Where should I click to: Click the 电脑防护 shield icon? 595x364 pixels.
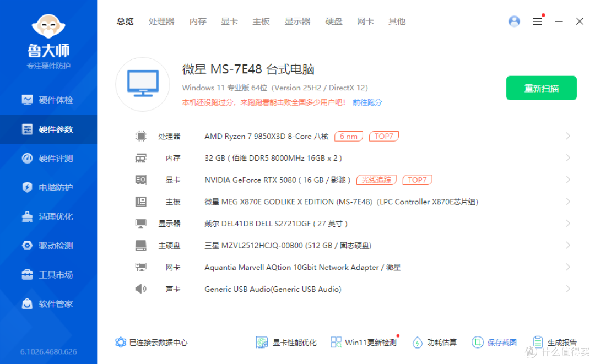[x=28, y=187]
